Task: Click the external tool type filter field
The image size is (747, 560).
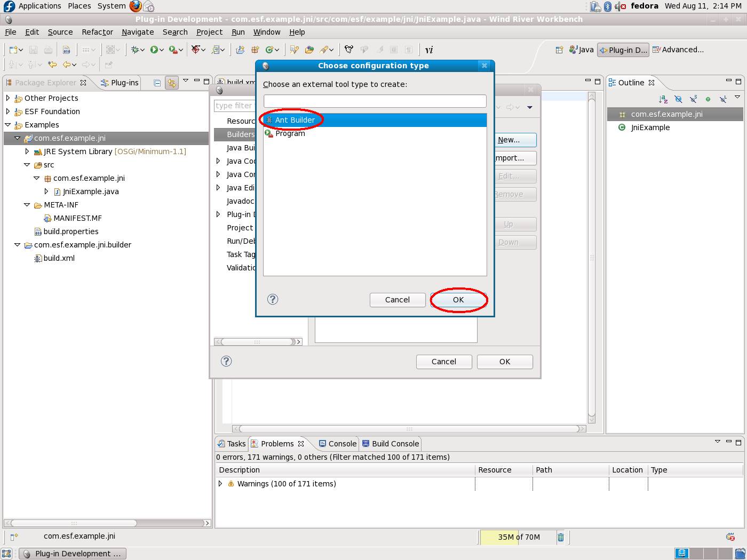Action: (x=375, y=101)
